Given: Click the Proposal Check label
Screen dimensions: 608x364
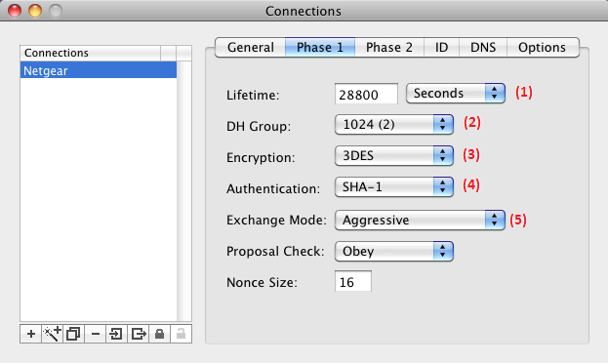Looking at the screenshot, I should 275,252.
